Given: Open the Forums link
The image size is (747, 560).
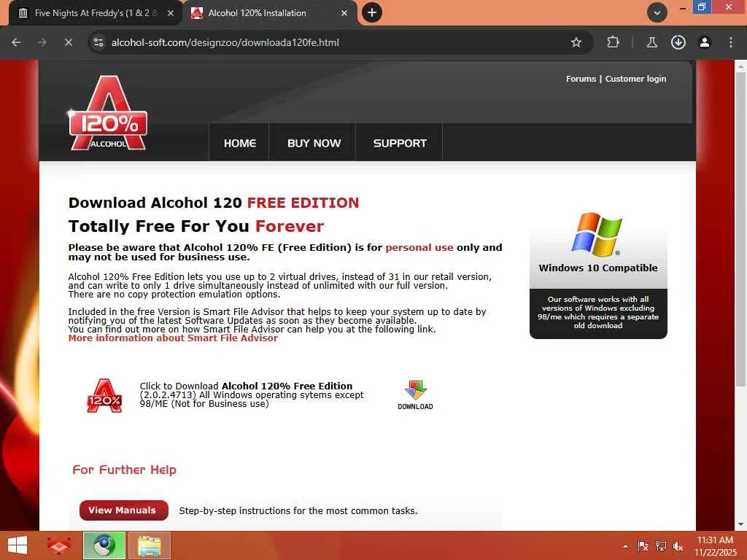Looking at the screenshot, I should [581, 79].
